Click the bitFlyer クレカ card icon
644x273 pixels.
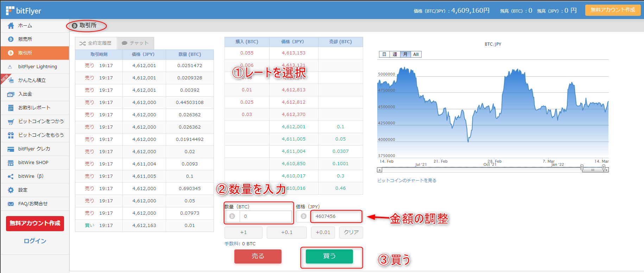(11, 149)
